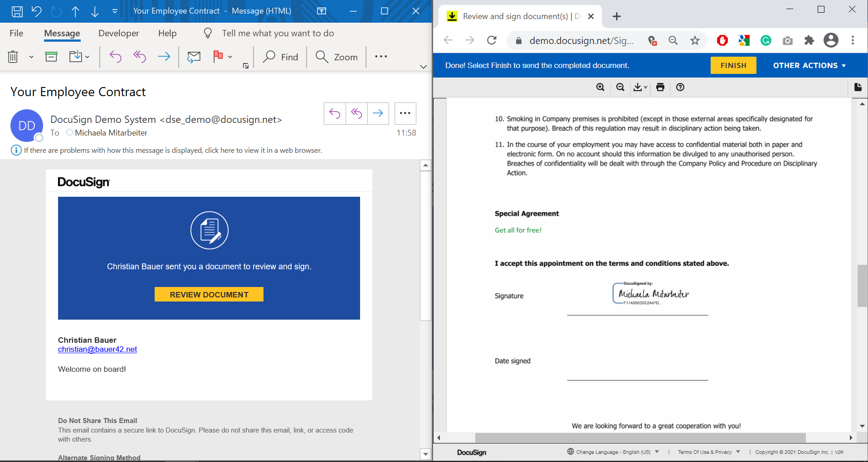Open the Chrome three-dot menu
Screen dimensions: 868x462
(853, 40)
